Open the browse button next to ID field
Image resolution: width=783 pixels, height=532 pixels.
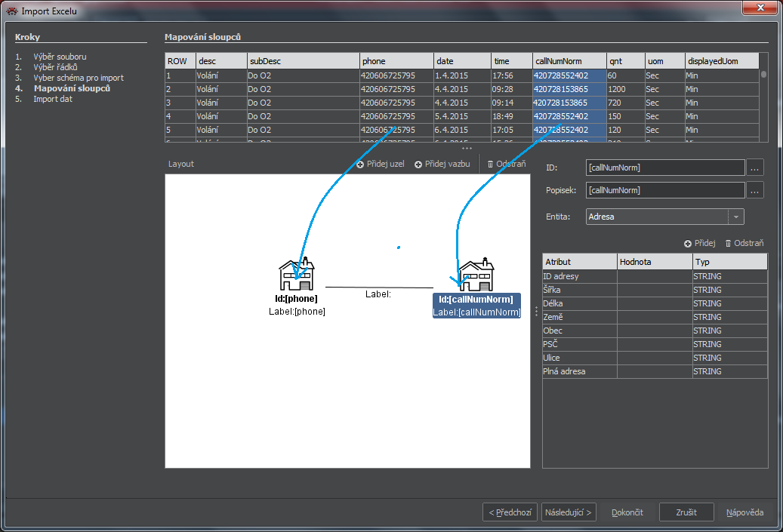tap(755, 168)
